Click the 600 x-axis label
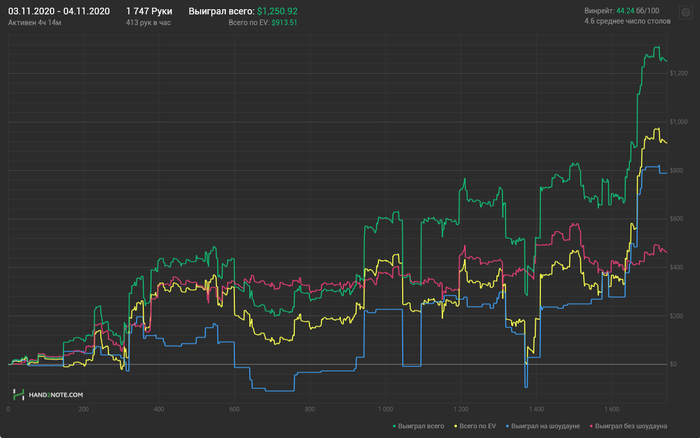The width and height of the screenshot is (700, 438). 234,409
